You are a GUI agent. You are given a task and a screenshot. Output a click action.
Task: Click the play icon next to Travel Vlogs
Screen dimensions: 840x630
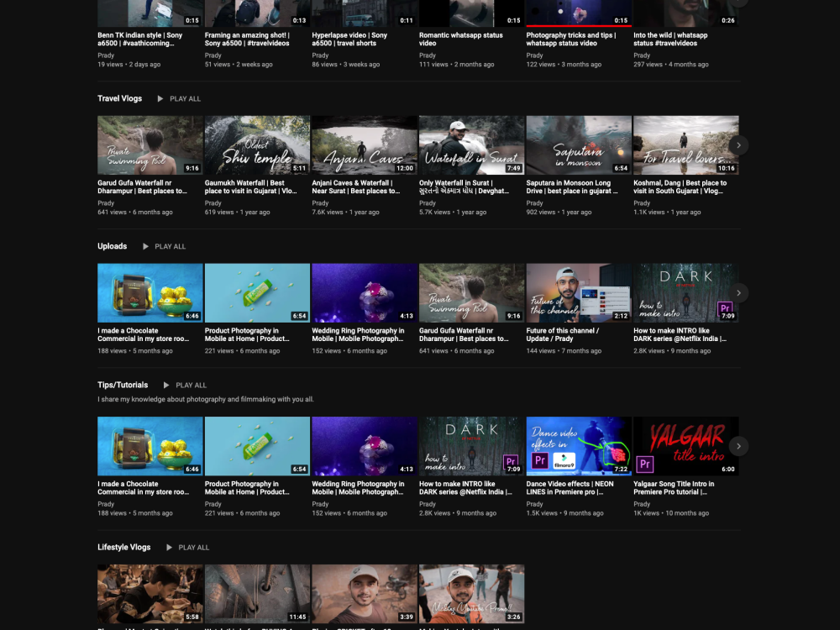tap(160, 98)
